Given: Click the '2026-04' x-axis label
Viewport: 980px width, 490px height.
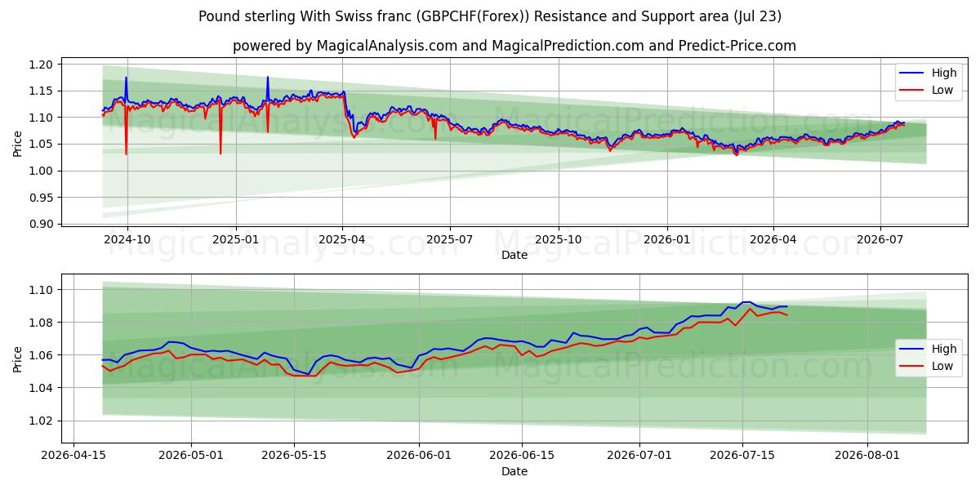Looking at the screenshot, I should 773,241.
